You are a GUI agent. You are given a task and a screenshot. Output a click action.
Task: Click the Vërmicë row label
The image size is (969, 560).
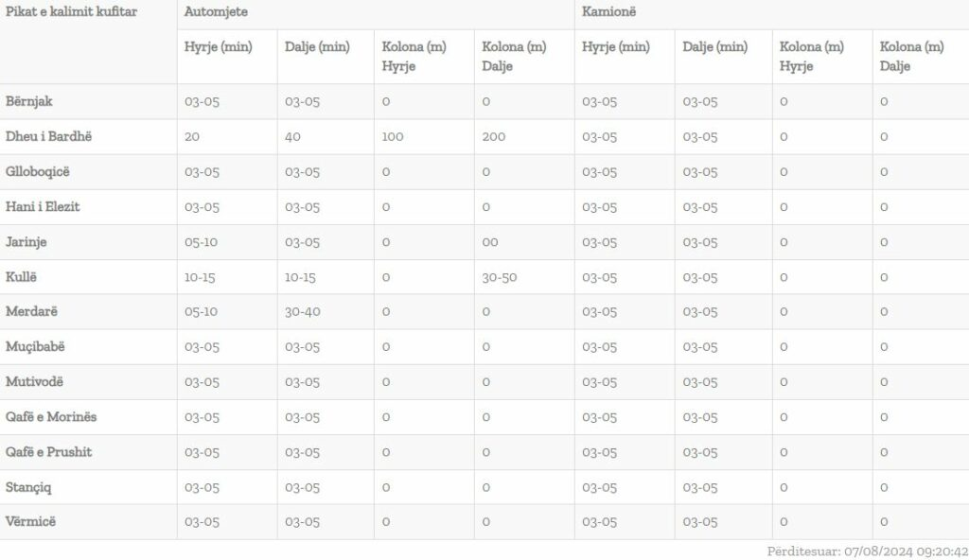pyautogui.click(x=32, y=521)
